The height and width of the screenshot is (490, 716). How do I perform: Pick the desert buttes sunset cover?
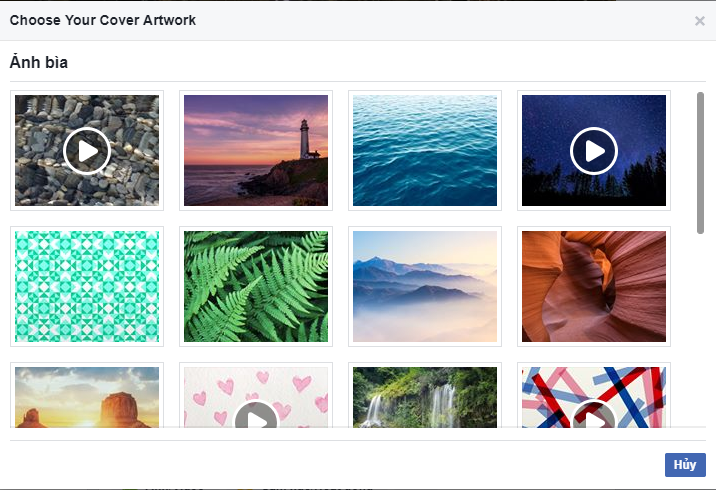coord(87,397)
